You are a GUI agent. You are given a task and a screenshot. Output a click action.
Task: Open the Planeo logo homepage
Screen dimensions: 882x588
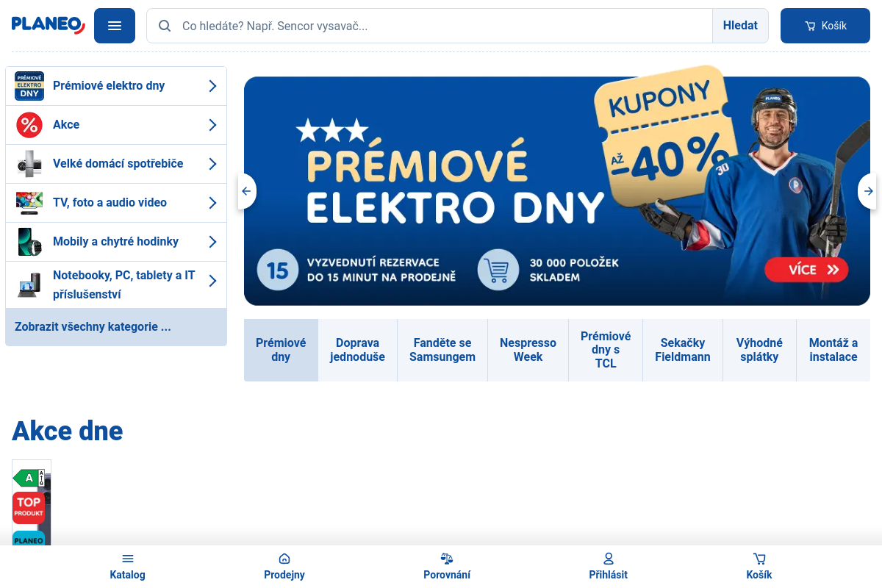pyautogui.click(x=49, y=25)
